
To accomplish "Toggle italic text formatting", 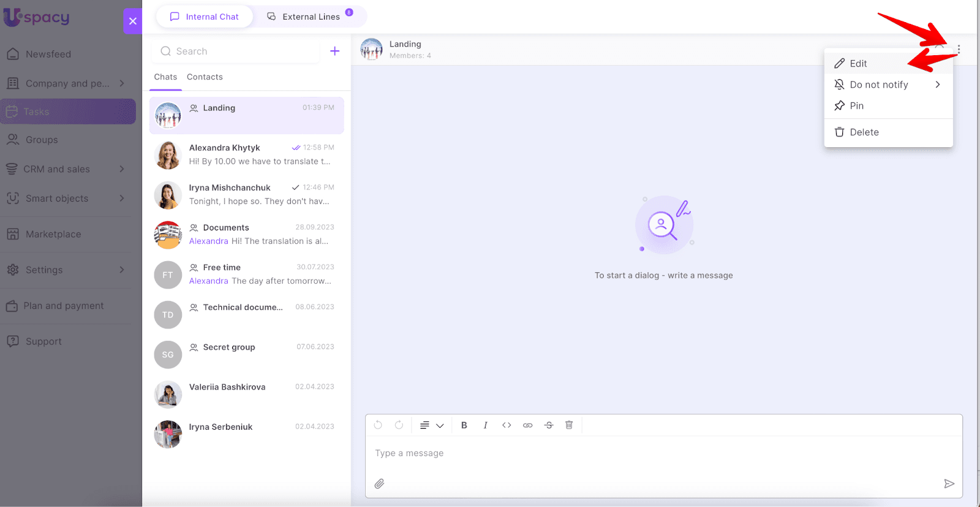I will pos(485,425).
